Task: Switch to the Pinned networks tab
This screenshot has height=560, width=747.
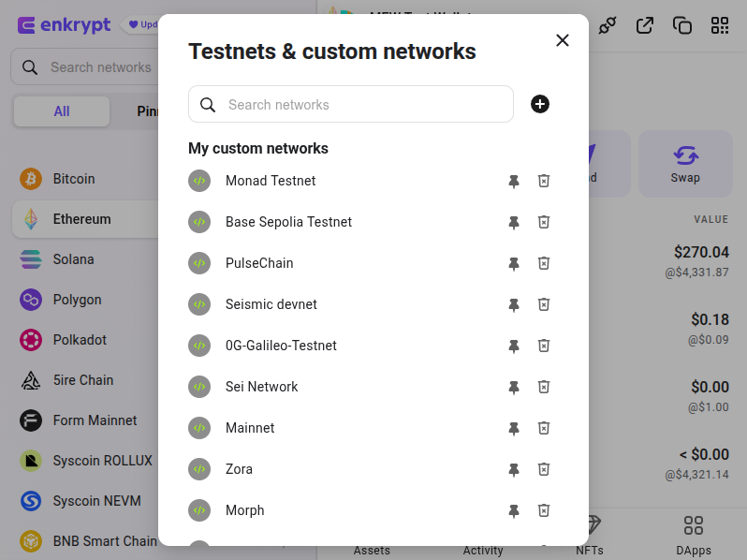Action: tap(148, 111)
